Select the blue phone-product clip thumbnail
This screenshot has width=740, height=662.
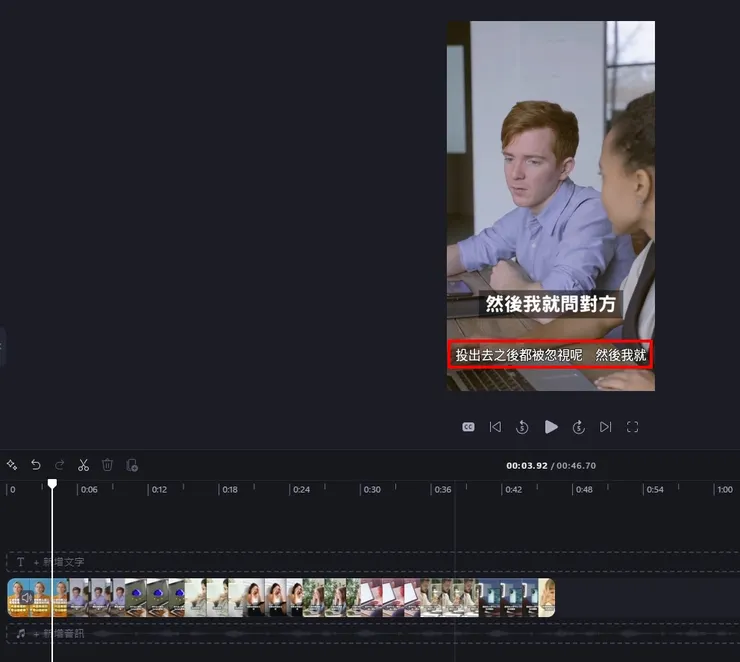[509, 598]
